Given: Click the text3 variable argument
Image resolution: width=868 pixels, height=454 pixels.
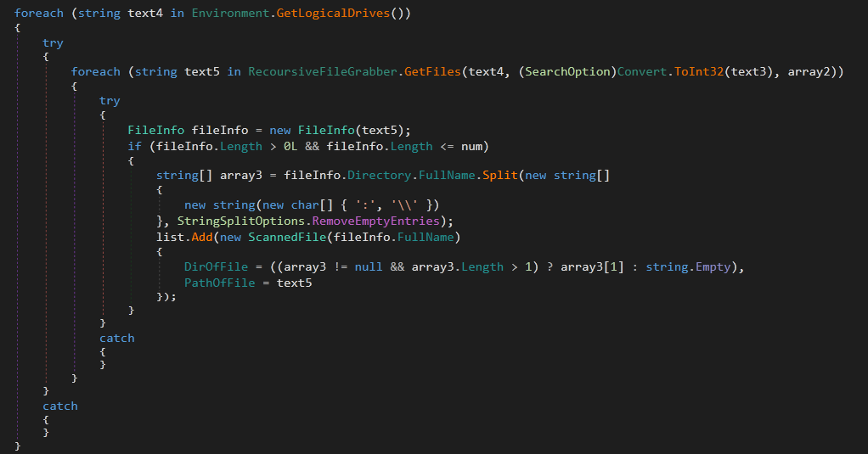Looking at the screenshot, I should (752, 72).
